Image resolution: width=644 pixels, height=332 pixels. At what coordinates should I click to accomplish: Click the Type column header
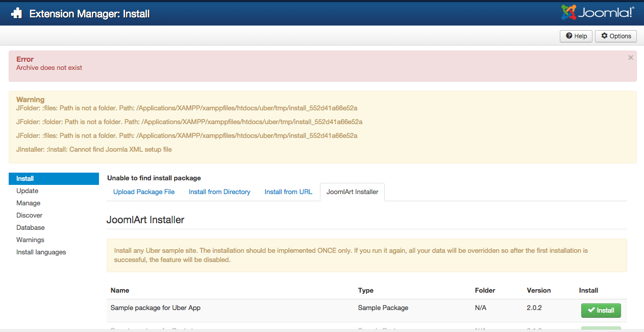366,290
